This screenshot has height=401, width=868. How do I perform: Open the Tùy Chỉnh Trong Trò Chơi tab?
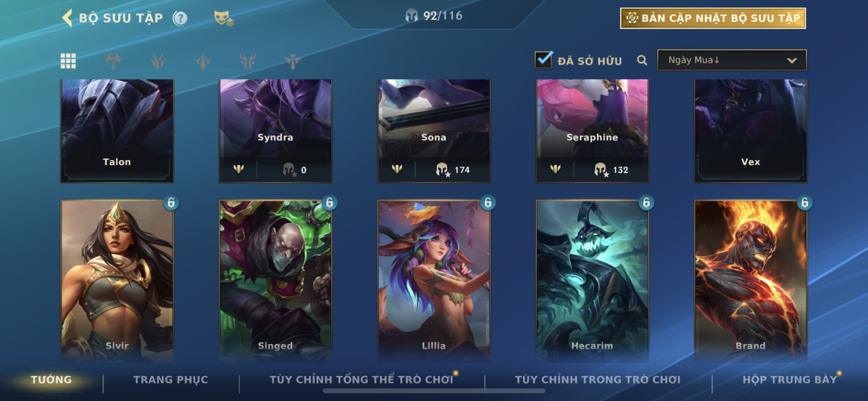point(598,379)
